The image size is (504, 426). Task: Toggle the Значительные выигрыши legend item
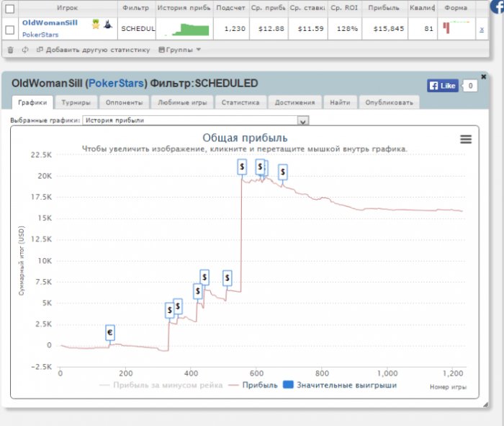click(340, 385)
